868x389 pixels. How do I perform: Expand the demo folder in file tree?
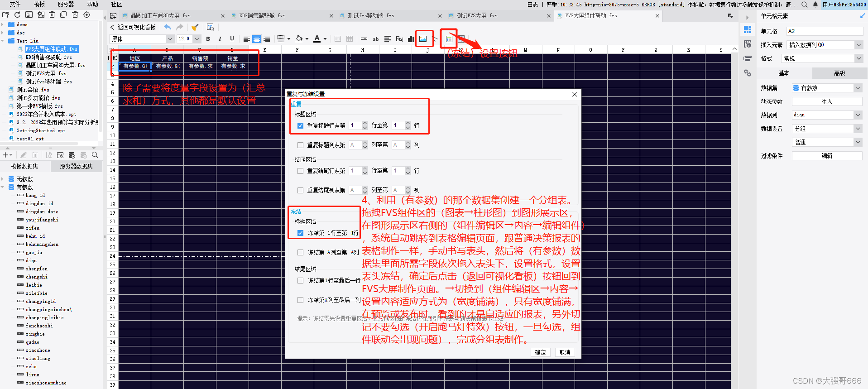[3, 24]
